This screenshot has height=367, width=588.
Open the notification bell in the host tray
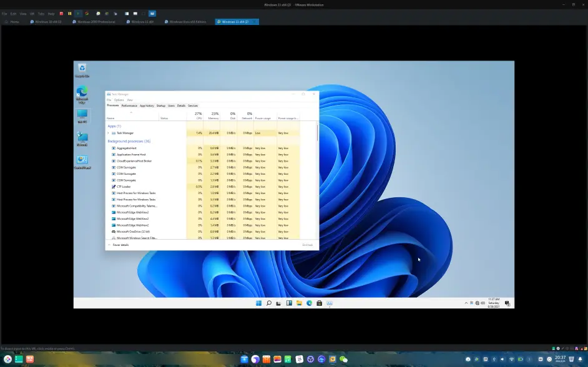(581, 359)
